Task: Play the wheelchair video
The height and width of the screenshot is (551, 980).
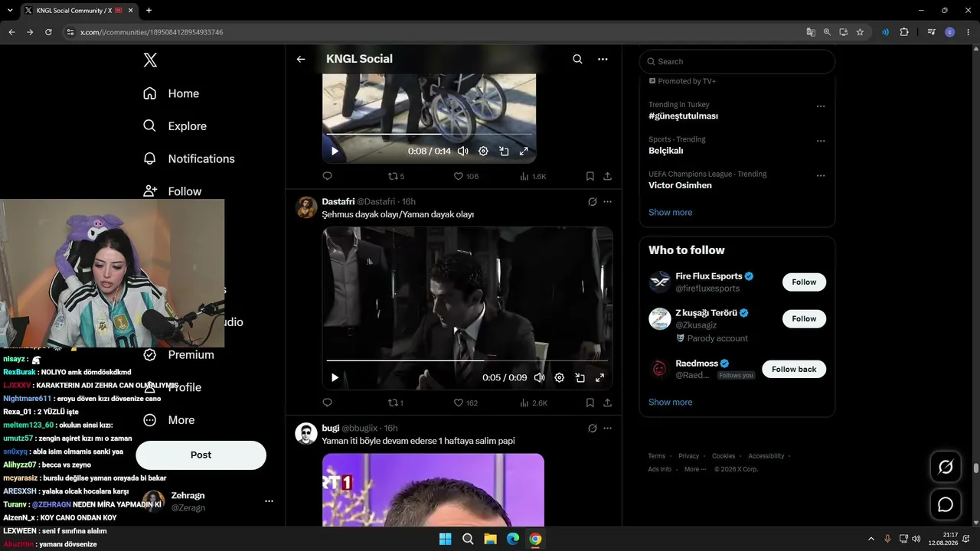Action: coord(335,152)
